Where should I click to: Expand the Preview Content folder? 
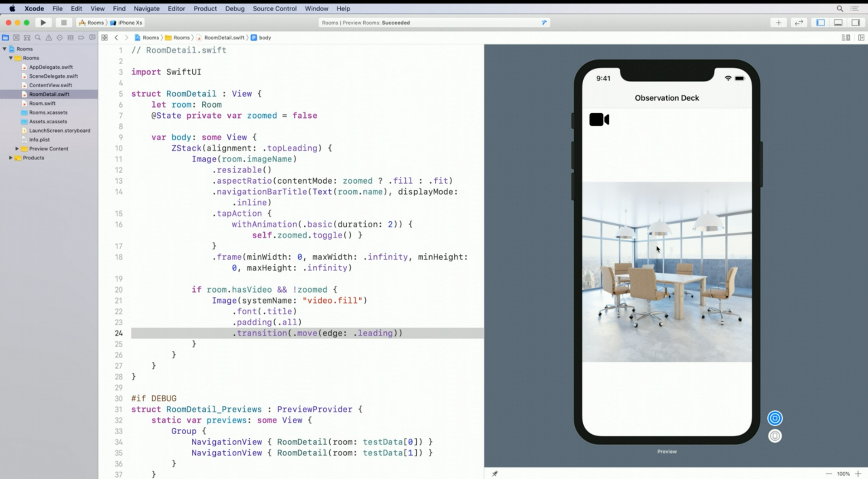click(x=17, y=149)
